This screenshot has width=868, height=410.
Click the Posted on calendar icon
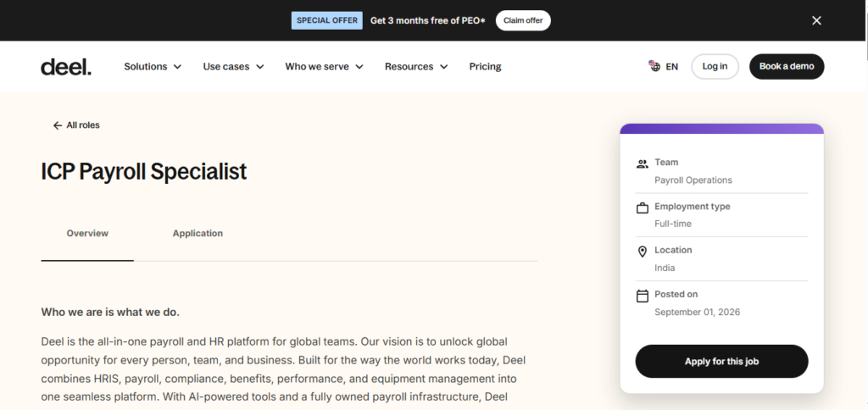click(x=643, y=296)
